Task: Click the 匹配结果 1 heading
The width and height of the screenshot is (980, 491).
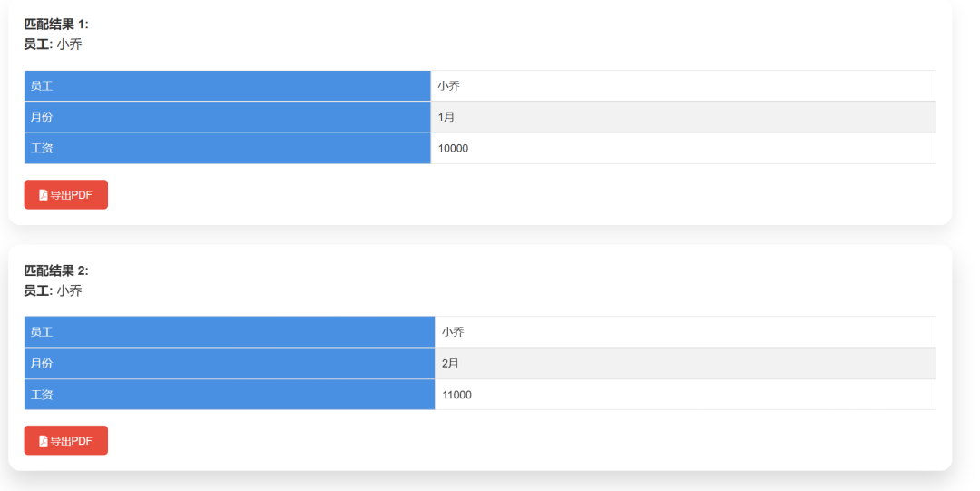Action: [56, 25]
